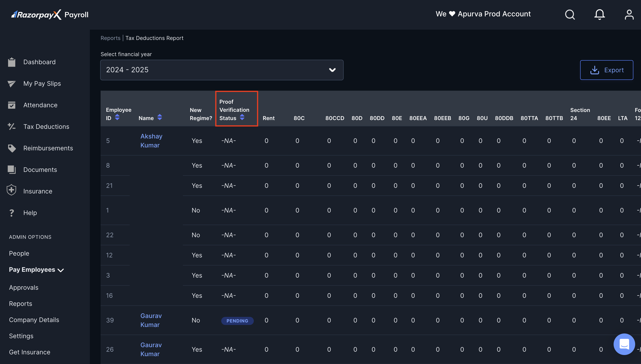Click the search icon in navbar

pos(570,15)
